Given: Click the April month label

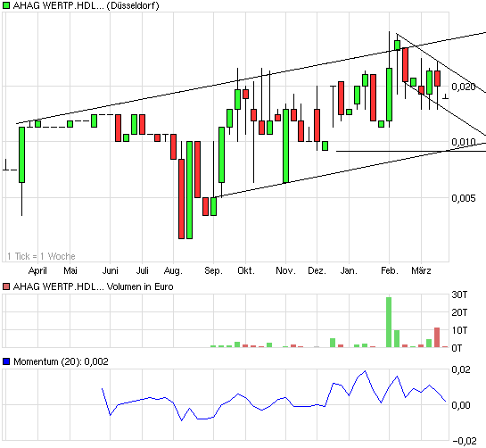Looking at the screenshot, I should [x=37, y=270].
